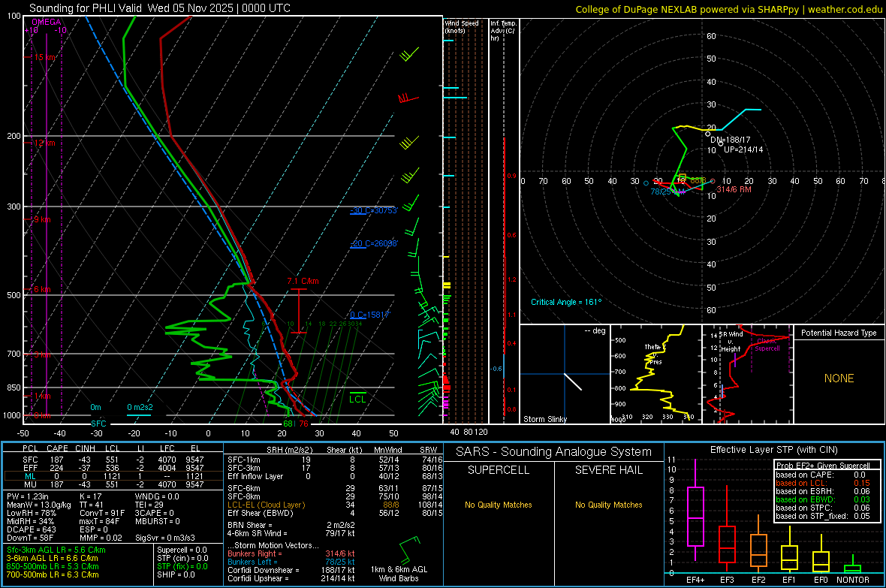Select the 'MU' parcel row label
The height and width of the screenshot is (588, 886).
pyautogui.click(x=30, y=484)
